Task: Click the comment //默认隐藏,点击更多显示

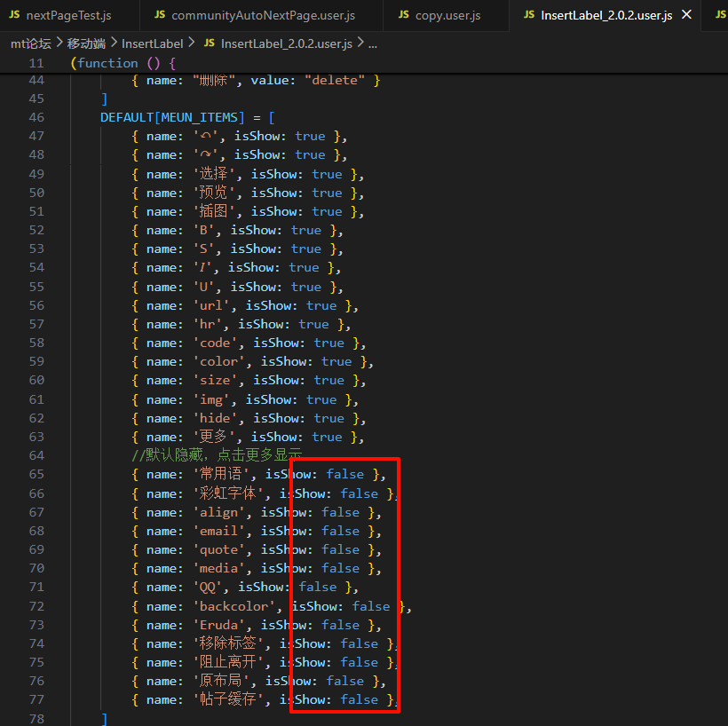Action: [217, 455]
